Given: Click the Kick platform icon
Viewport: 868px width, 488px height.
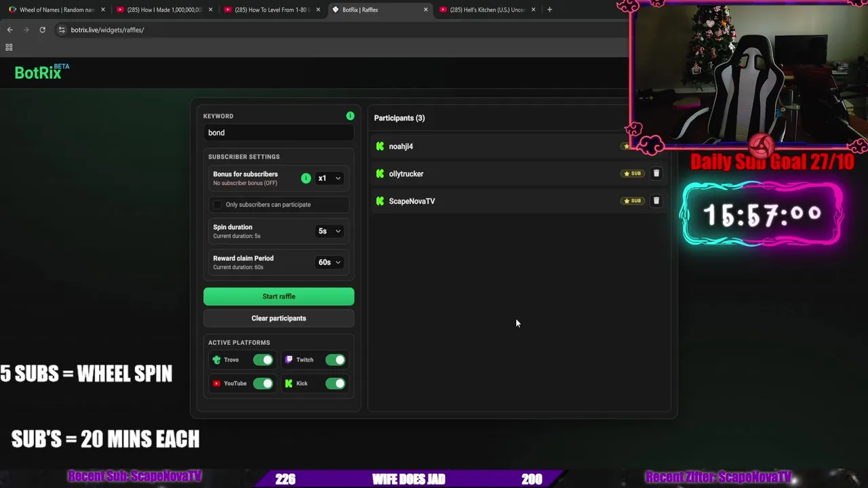Looking at the screenshot, I should (289, 384).
